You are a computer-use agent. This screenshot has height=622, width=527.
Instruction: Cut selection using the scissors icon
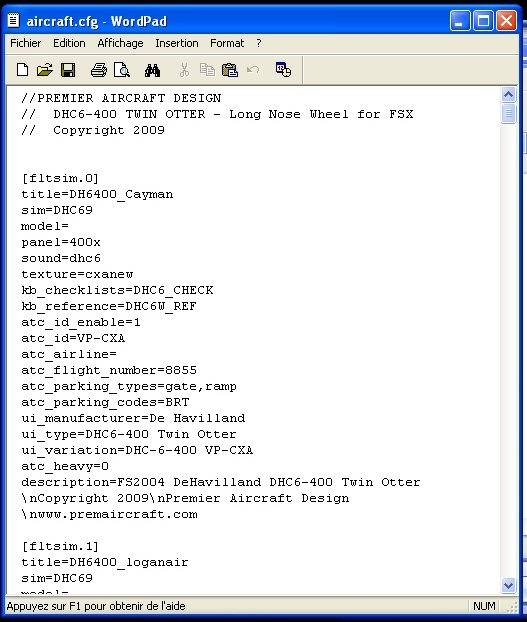184,70
